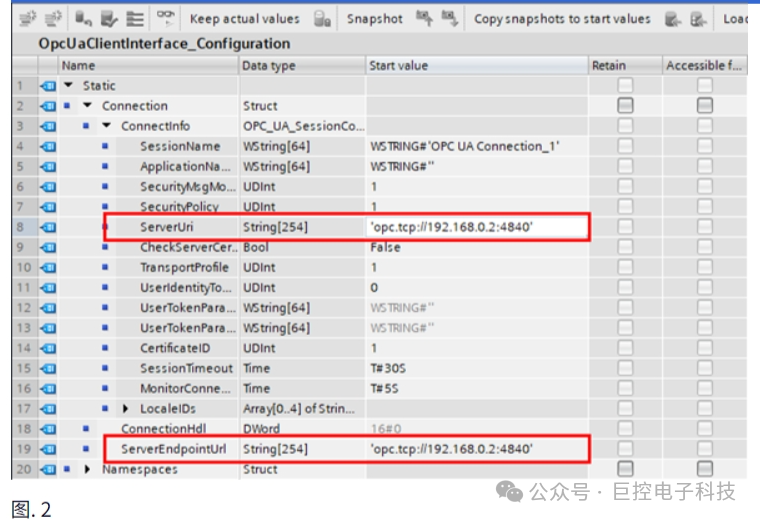Click the downward snapshot copy icon

(450, 19)
